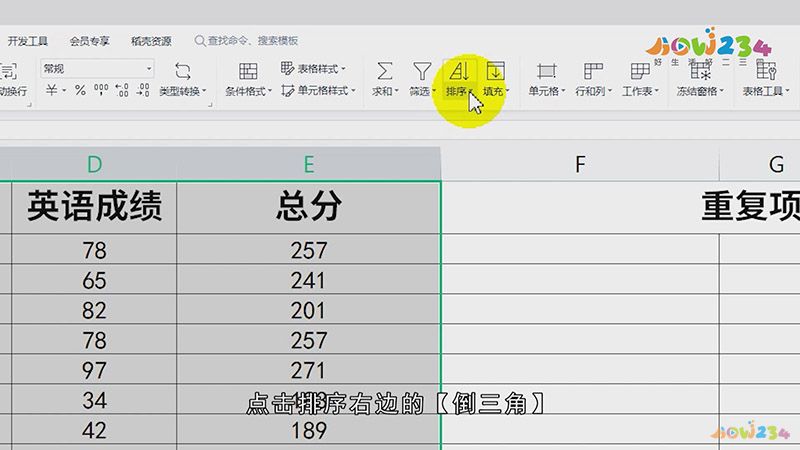800x450 pixels.
Task: Click decrease decimal places icon
Action: [143, 90]
